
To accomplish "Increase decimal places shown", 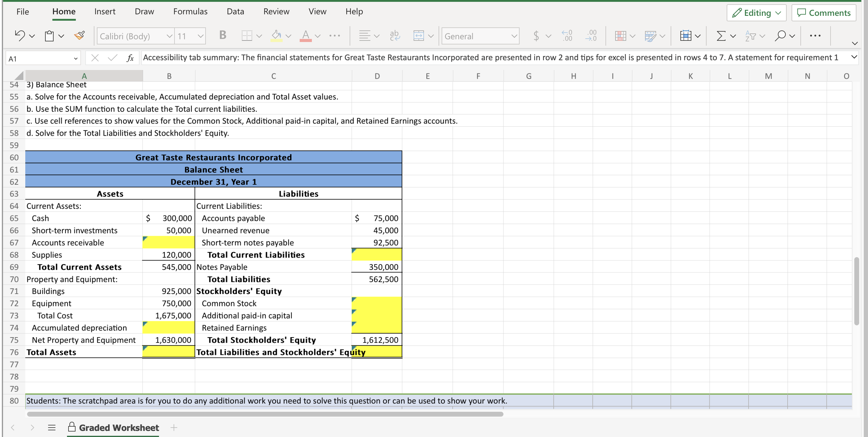I will pyautogui.click(x=567, y=36).
